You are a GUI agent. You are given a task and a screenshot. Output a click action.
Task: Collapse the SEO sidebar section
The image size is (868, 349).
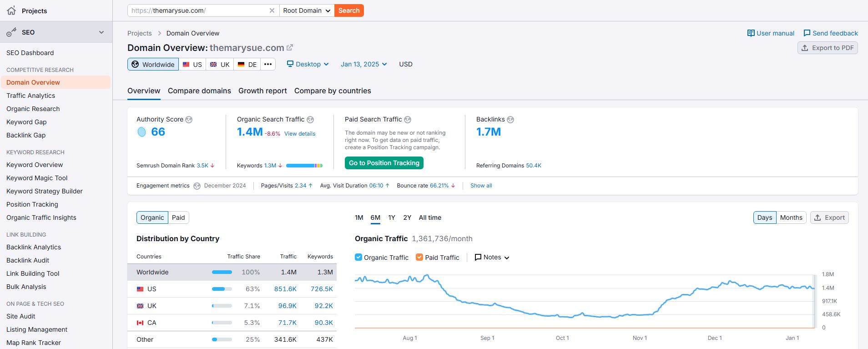coord(101,32)
